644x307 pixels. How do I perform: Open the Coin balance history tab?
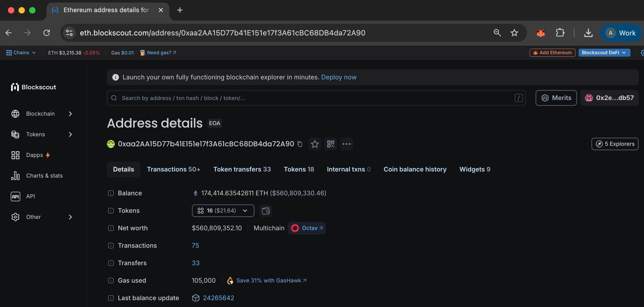tap(415, 169)
